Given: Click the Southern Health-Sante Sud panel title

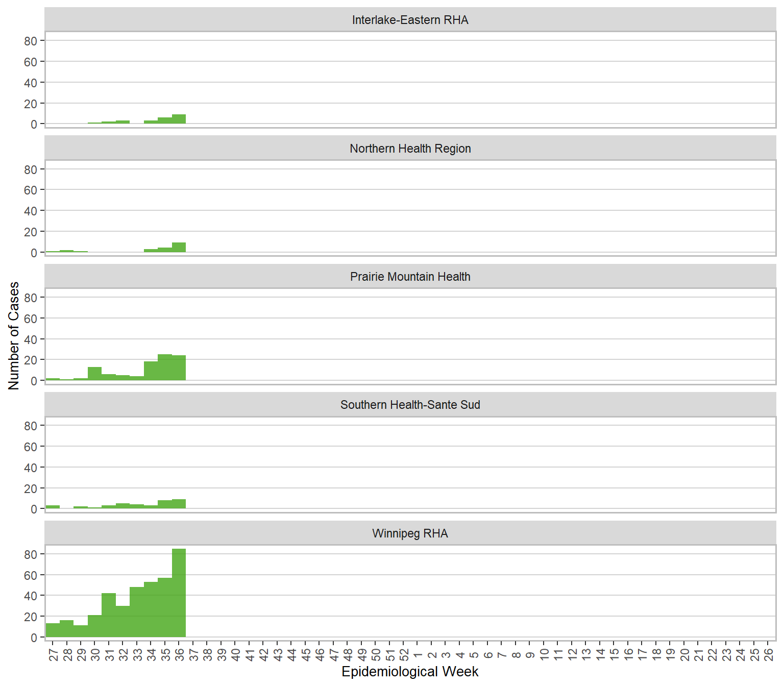Looking at the screenshot, I should point(410,405).
